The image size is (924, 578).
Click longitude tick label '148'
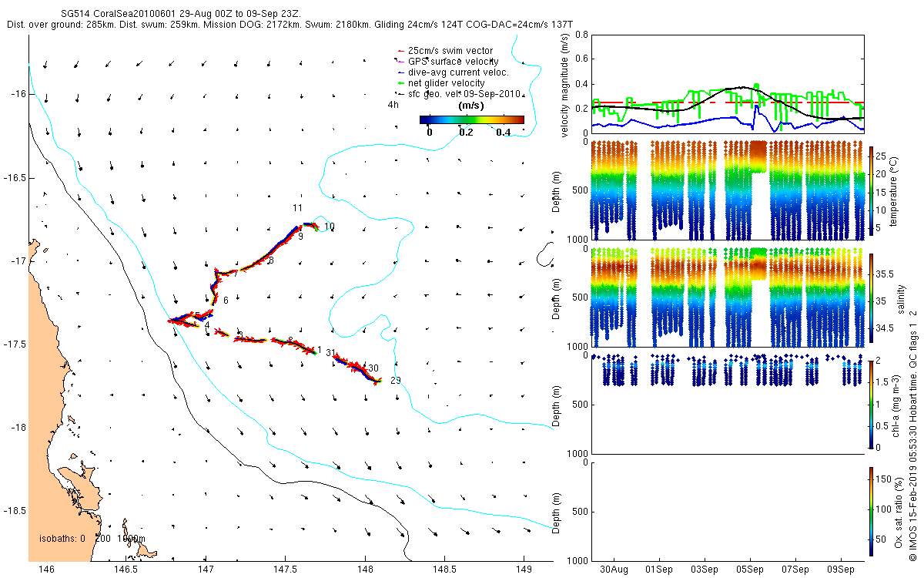click(x=364, y=570)
